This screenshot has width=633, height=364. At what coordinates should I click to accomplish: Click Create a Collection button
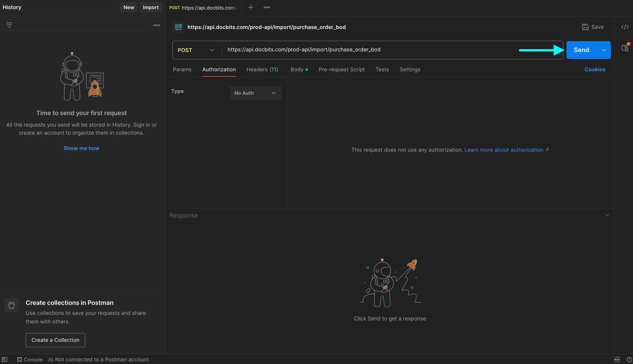point(55,340)
